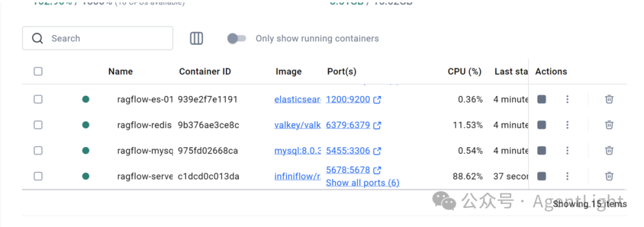This screenshot has width=644, height=227.
Task: Open the 5678:5678 port link
Action: [348, 170]
